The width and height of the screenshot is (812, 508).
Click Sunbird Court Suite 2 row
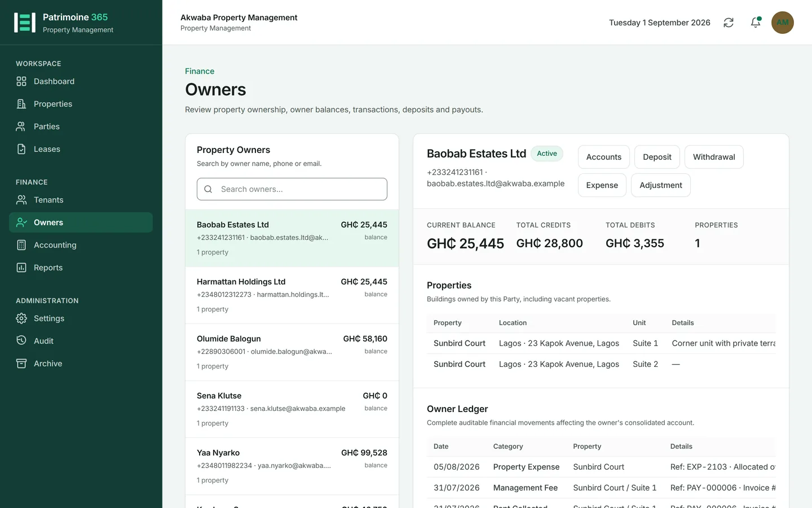[601, 364]
